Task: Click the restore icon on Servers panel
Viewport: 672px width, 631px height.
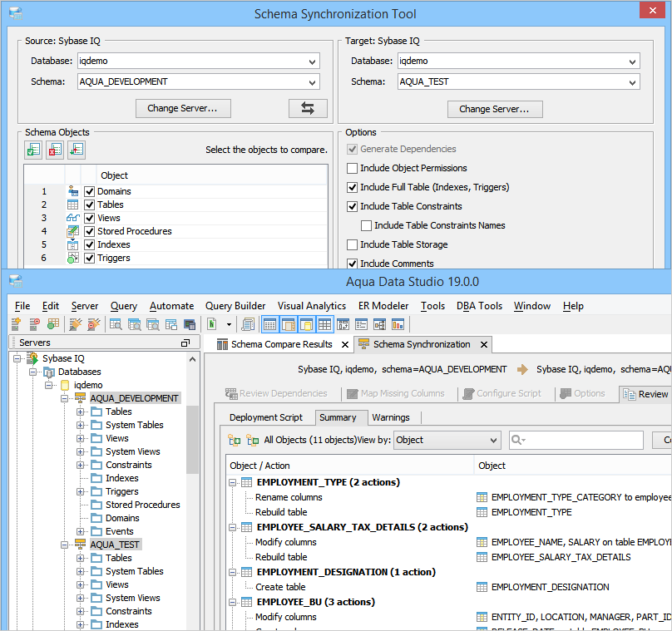Action: coord(185,343)
